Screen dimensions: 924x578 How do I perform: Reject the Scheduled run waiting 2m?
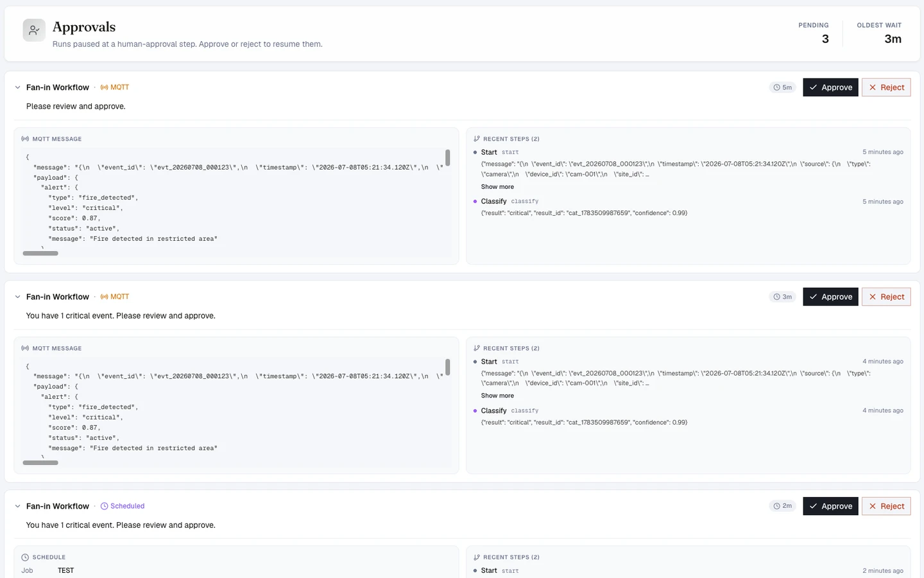886,506
